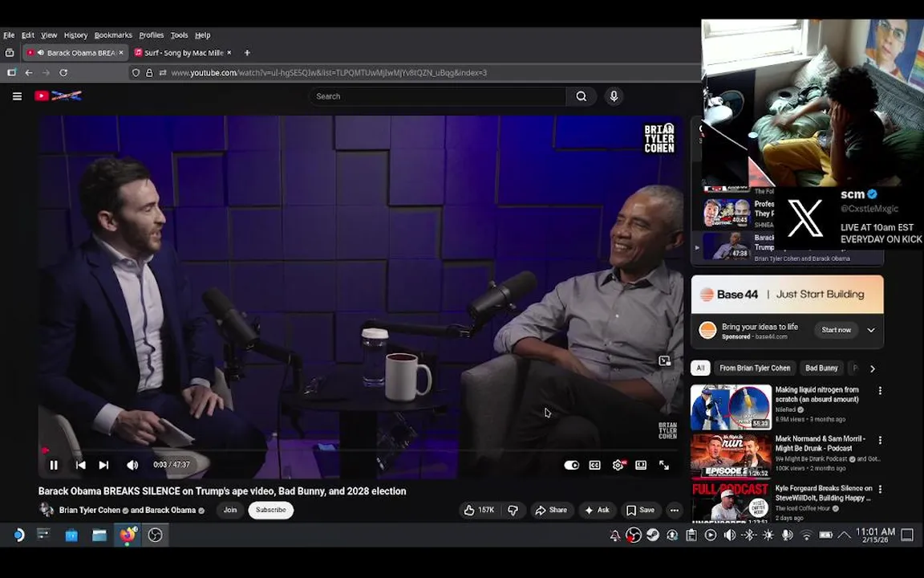Click the red video progress bar
Image resolution: width=924 pixels, height=578 pixels.
tap(359, 450)
